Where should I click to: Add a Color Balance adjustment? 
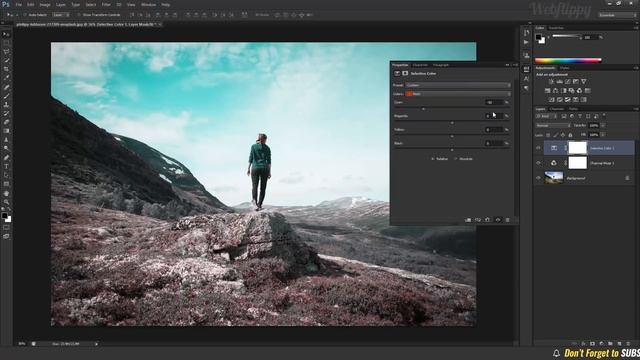pos(556,91)
